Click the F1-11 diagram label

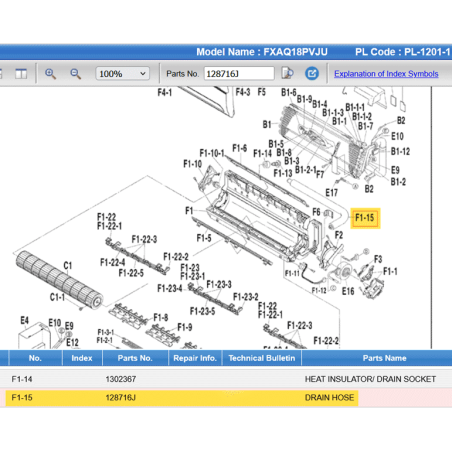(x=292, y=273)
